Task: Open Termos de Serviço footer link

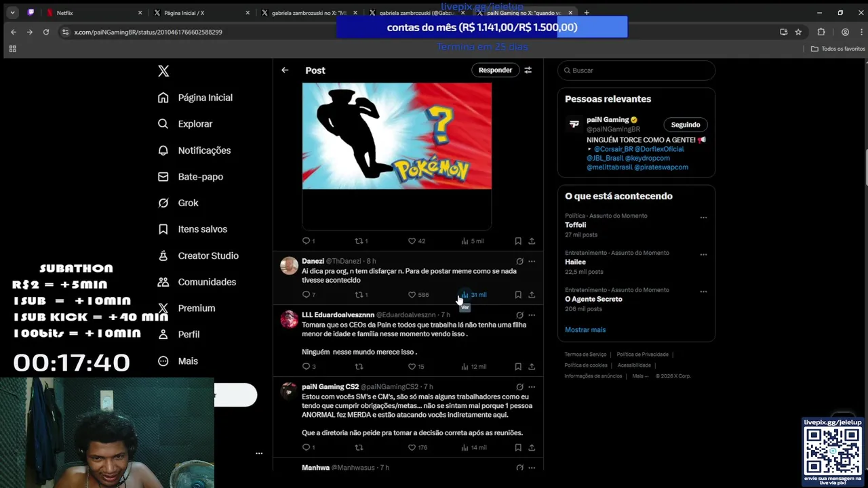Action: pos(585,354)
